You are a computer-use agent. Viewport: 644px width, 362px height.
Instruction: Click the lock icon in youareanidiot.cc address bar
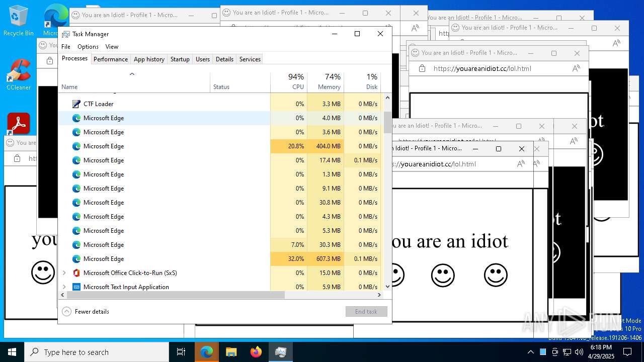pos(422,68)
